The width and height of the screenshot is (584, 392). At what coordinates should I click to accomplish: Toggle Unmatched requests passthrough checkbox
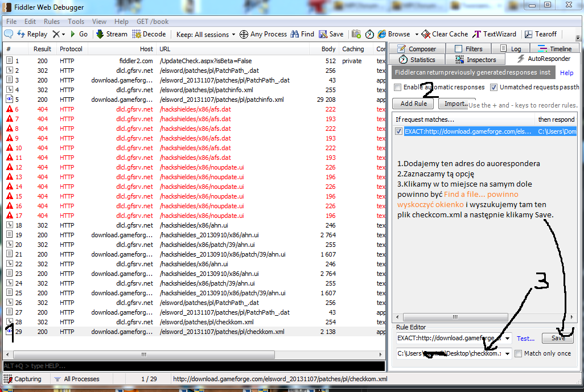[493, 87]
